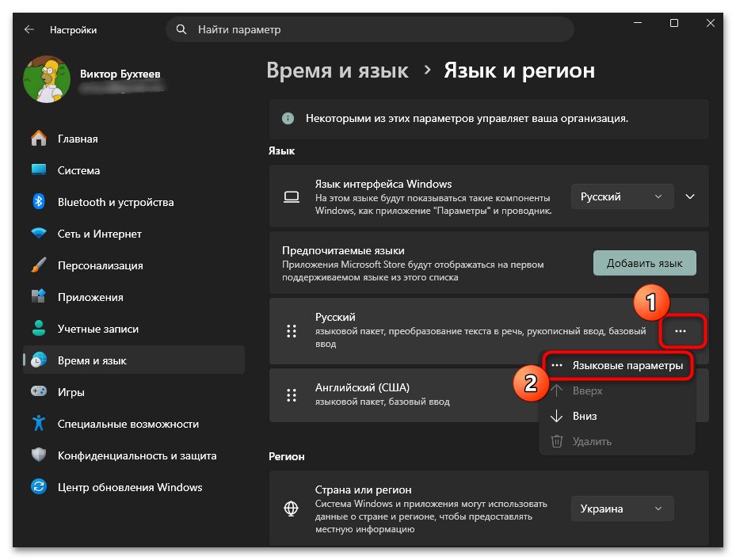Select Языковые параметры from context menu
The width and height of the screenshot is (736, 560).
(x=619, y=365)
